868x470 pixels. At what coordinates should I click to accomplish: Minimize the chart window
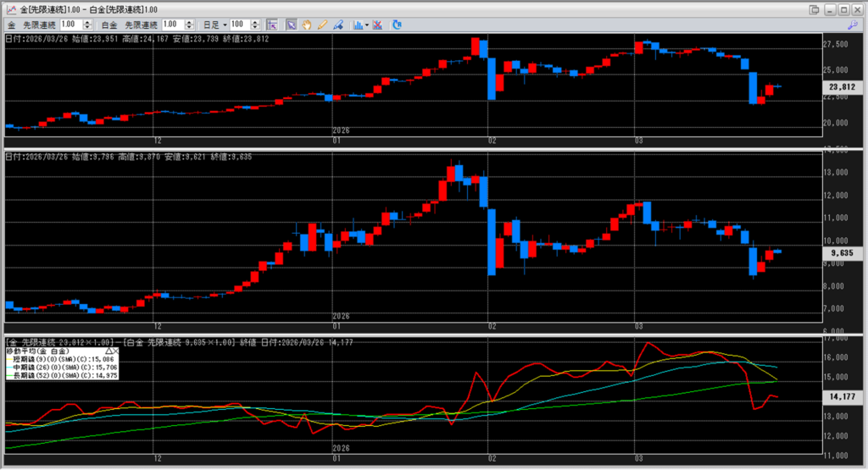click(829, 9)
